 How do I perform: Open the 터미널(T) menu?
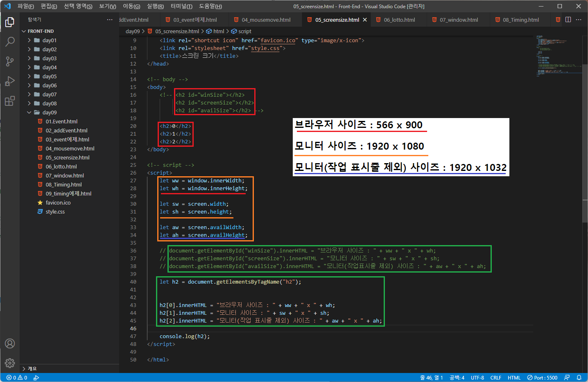coord(181,6)
